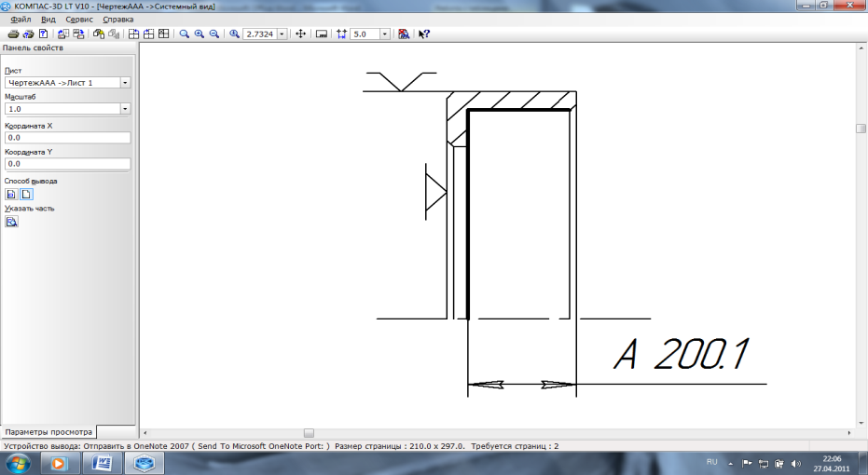The width and height of the screenshot is (868, 475).
Task: Select the zoom window magnifier tool
Action: 185,34
